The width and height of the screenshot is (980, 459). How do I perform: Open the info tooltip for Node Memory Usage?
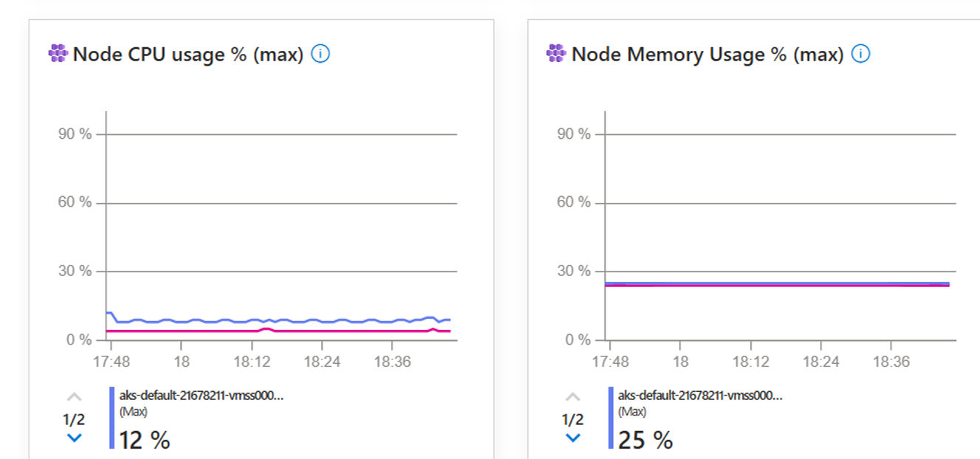pos(860,53)
